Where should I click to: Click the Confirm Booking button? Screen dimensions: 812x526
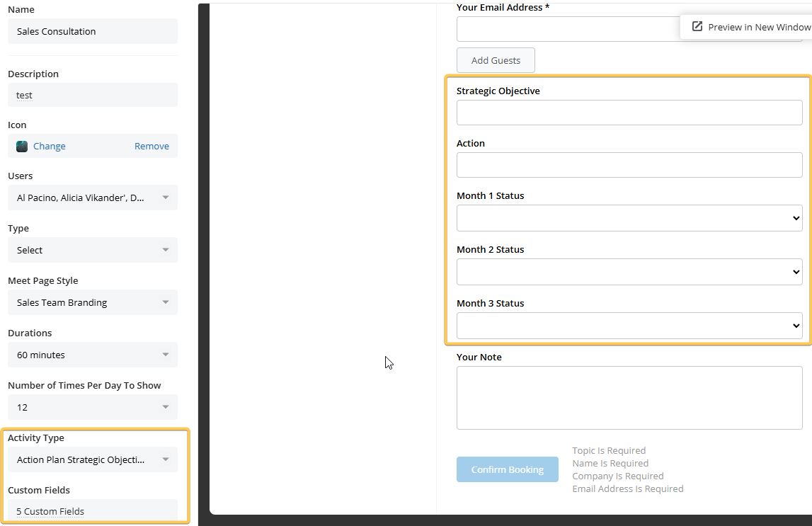click(x=507, y=469)
